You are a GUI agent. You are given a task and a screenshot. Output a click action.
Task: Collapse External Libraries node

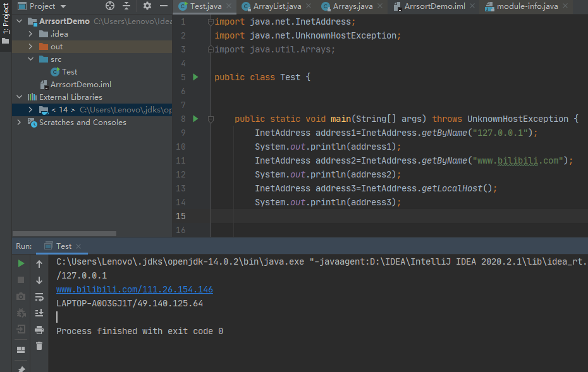[x=20, y=97]
